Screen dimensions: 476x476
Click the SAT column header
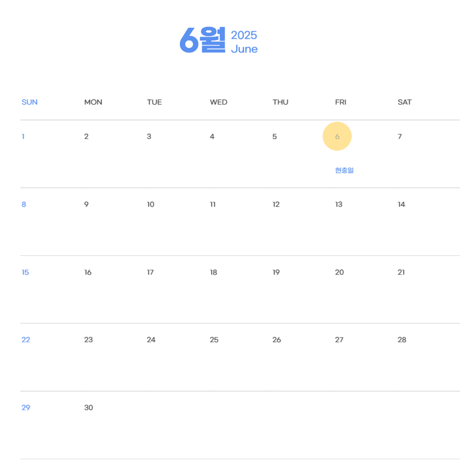(405, 102)
